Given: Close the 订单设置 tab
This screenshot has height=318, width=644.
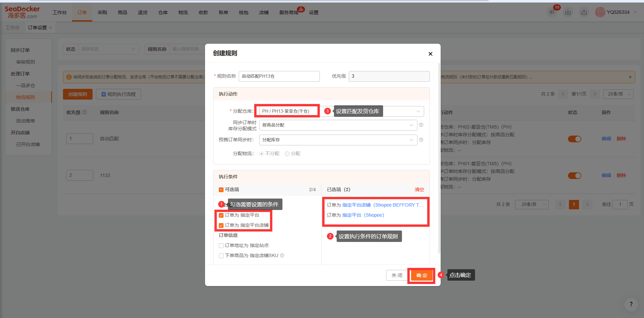Looking at the screenshot, I should pos(50,28).
